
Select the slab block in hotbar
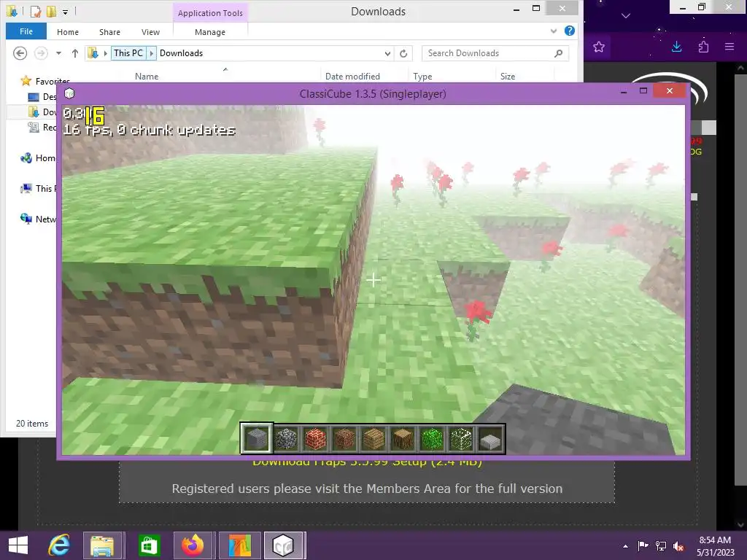[x=490, y=438]
